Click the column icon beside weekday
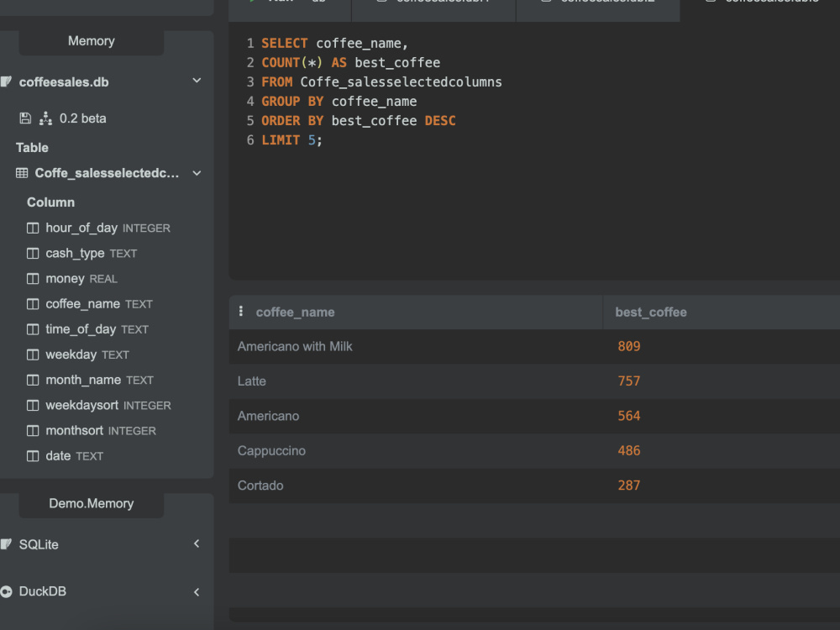840x630 pixels. pos(33,354)
